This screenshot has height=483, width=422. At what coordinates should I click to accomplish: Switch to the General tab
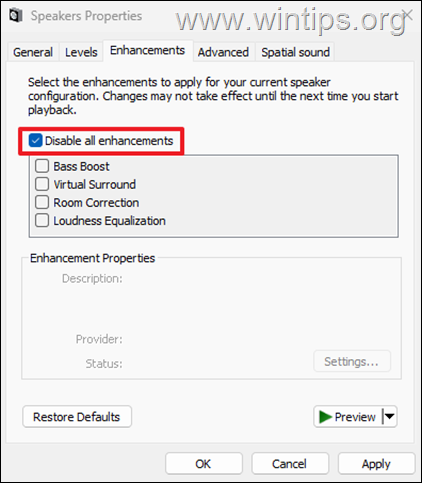tap(33, 52)
